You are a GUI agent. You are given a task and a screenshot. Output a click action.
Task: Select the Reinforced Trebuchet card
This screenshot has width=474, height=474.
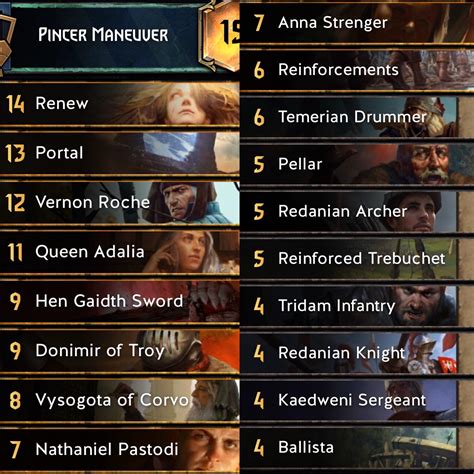point(348,258)
